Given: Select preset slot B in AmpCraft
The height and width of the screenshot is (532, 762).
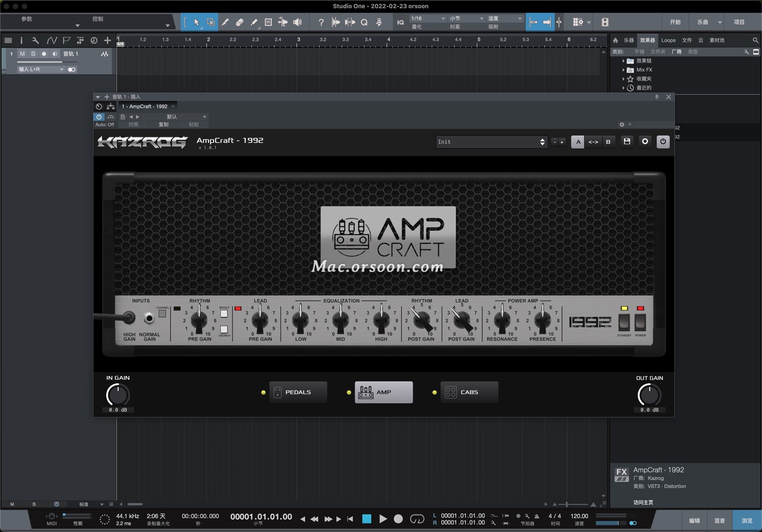Looking at the screenshot, I should click(x=608, y=142).
